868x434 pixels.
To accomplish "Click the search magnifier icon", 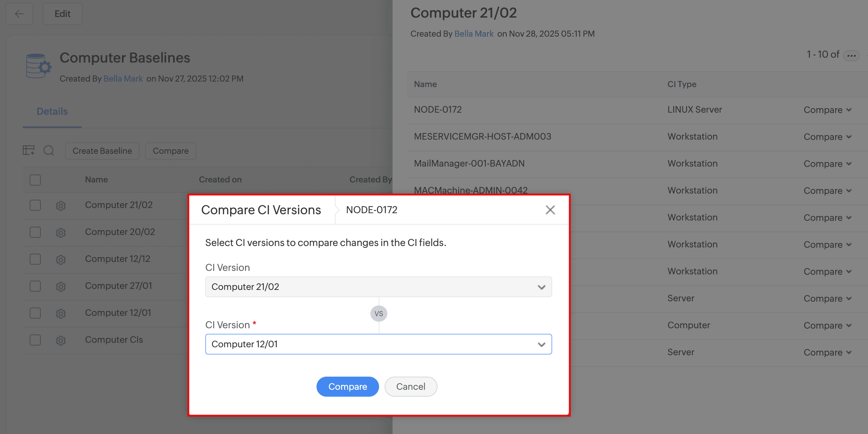I will (x=49, y=151).
